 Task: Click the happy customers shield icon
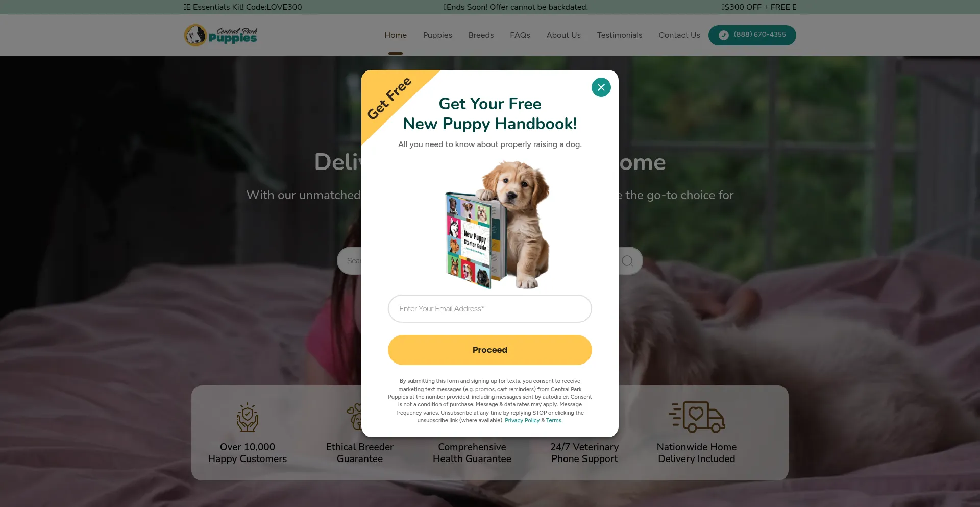(248, 417)
